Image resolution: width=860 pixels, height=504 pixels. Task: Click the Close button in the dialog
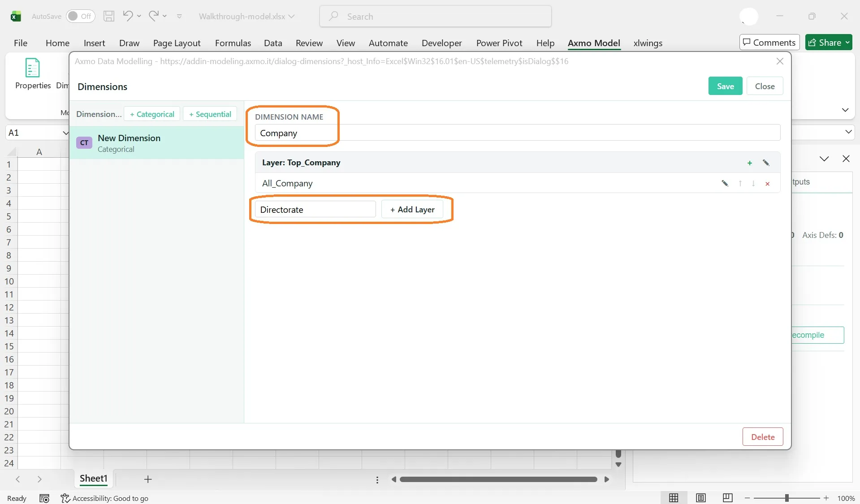click(765, 86)
